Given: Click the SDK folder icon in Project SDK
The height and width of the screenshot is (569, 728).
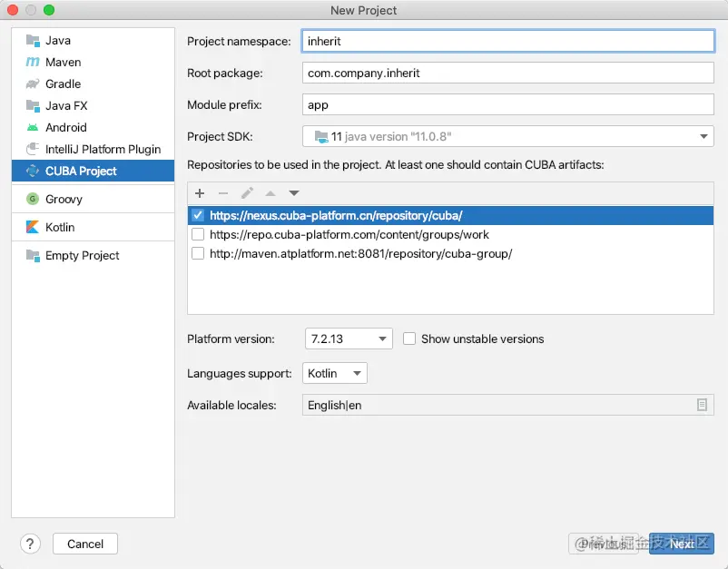Looking at the screenshot, I should click(321, 136).
